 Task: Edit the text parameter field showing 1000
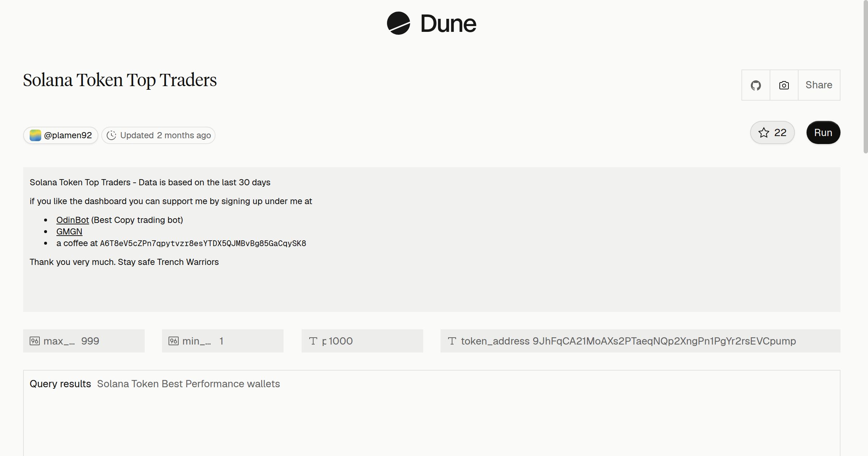click(362, 341)
